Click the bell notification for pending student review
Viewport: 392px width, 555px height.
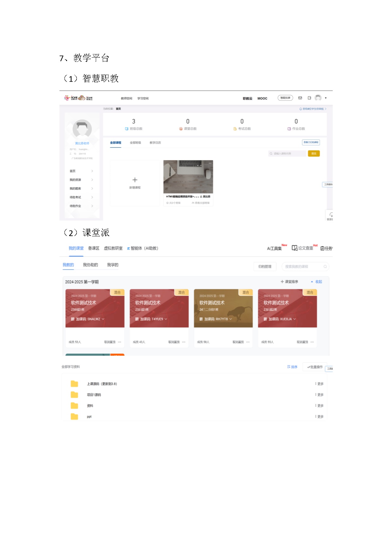click(x=300, y=109)
